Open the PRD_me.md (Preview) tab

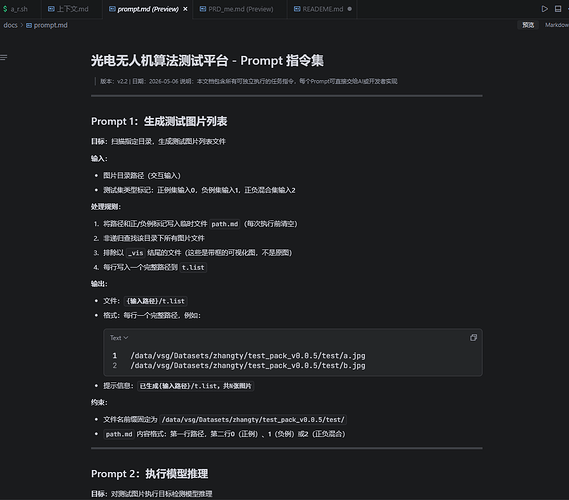tap(241, 9)
